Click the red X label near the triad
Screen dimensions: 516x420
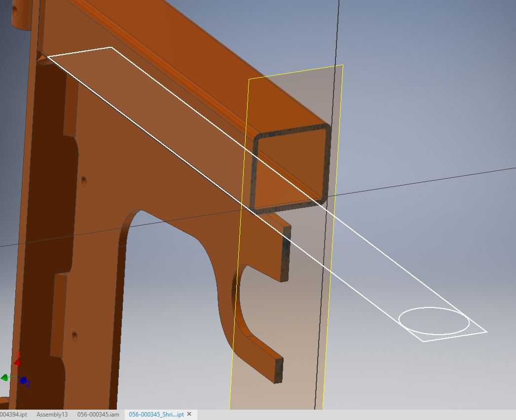18,354
